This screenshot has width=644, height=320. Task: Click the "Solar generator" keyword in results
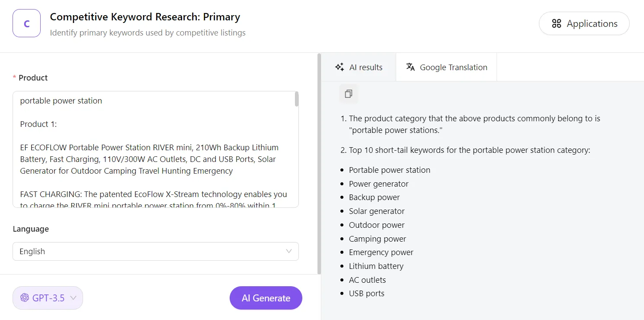tap(377, 211)
